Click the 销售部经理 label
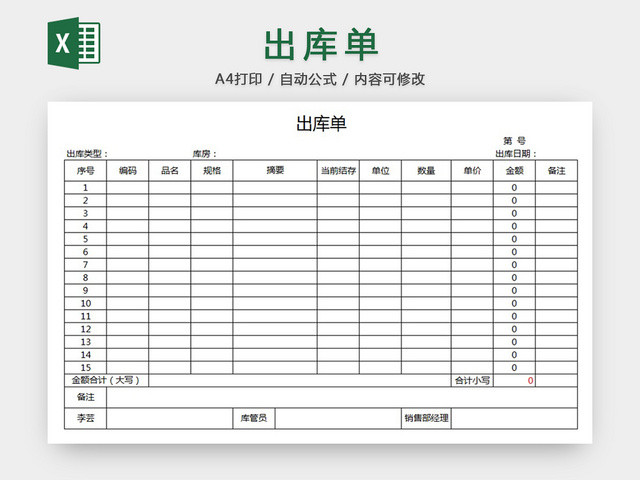 click(426, 418)
